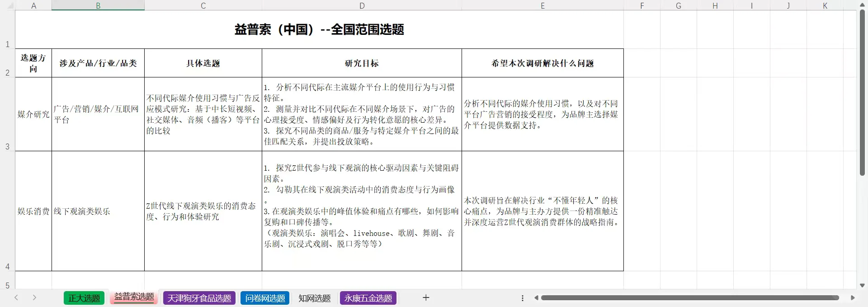Select column K header
The height and width of the screenshot is (307, 868).
[x=825, y=5]
